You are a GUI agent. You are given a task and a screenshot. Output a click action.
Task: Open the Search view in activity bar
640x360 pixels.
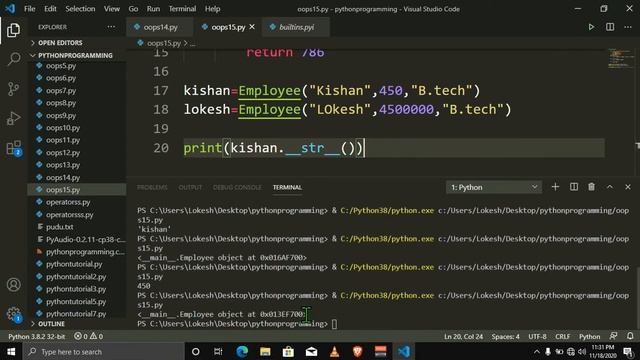pos(13,59)
